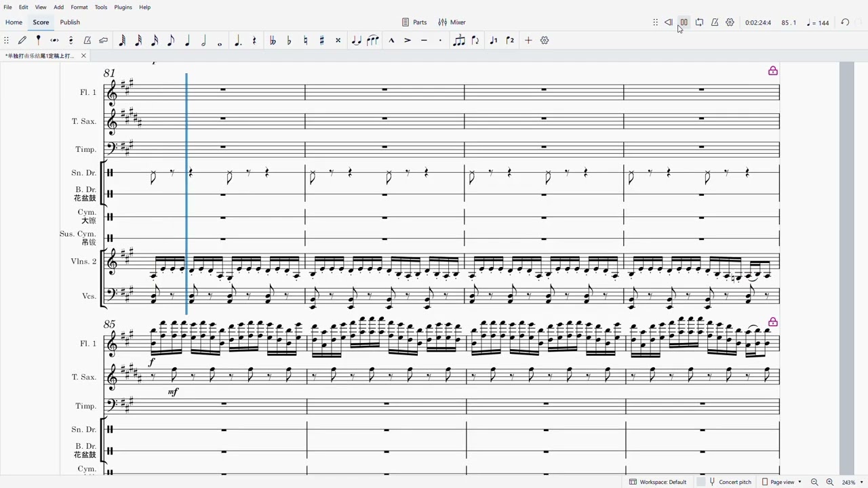Add a tie to the note
Image resolution: width=868 pixels, height=488 pixels.
click(356, 41)
